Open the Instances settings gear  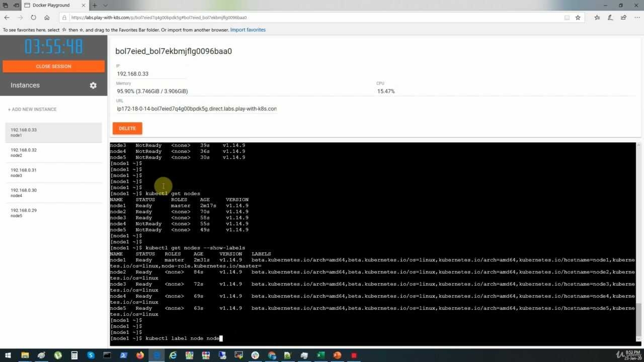coord(93,85)
